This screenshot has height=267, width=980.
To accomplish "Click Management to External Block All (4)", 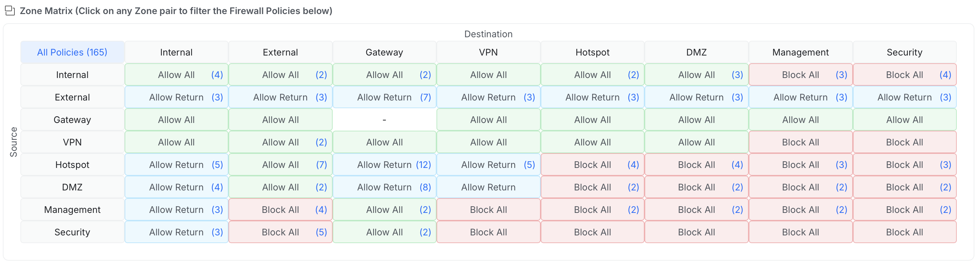I will [281, 209].
